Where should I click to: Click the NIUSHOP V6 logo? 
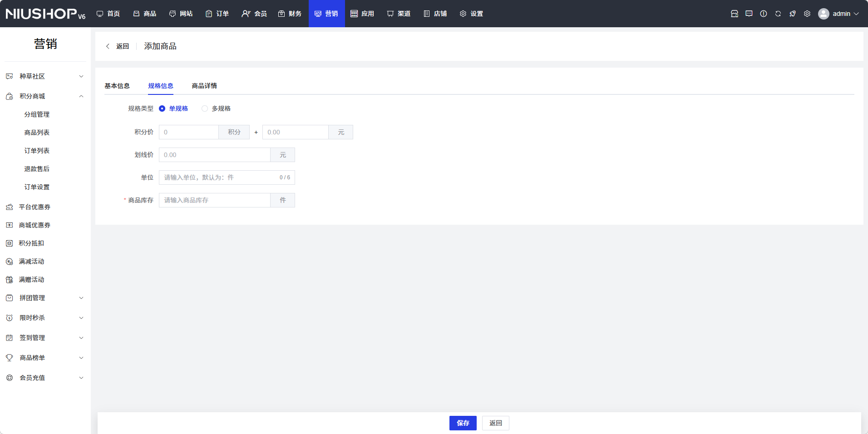(45, 14)
